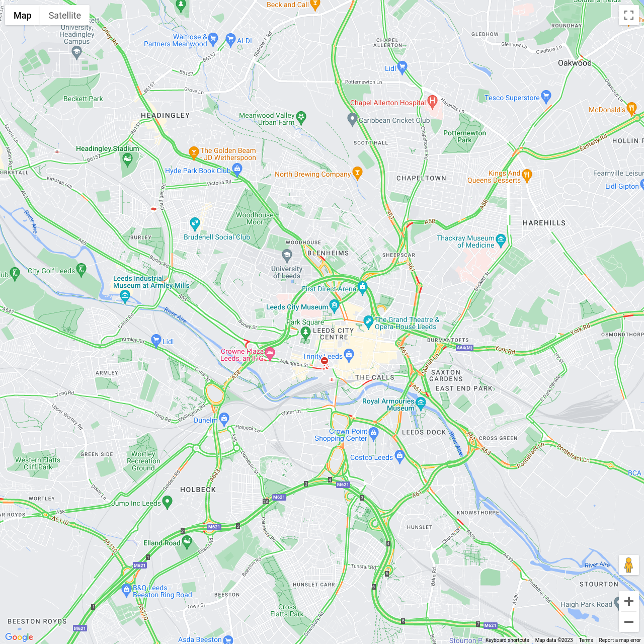Open the Keyboard shortcuts link
The image size is (644, 644).
pos(507,640)
